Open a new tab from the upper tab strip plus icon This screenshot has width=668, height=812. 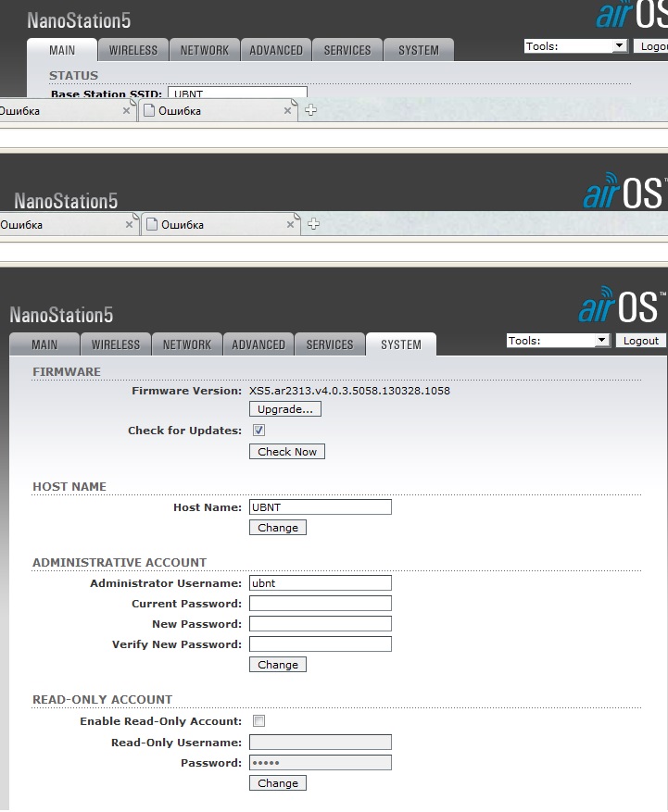(310, 110)
